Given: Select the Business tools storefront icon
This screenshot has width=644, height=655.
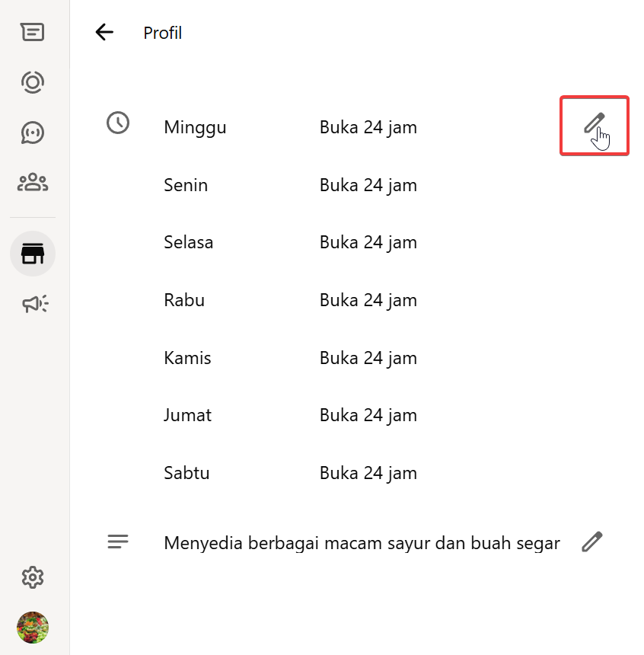Looking at the screenshot, I should click(33, 254).
